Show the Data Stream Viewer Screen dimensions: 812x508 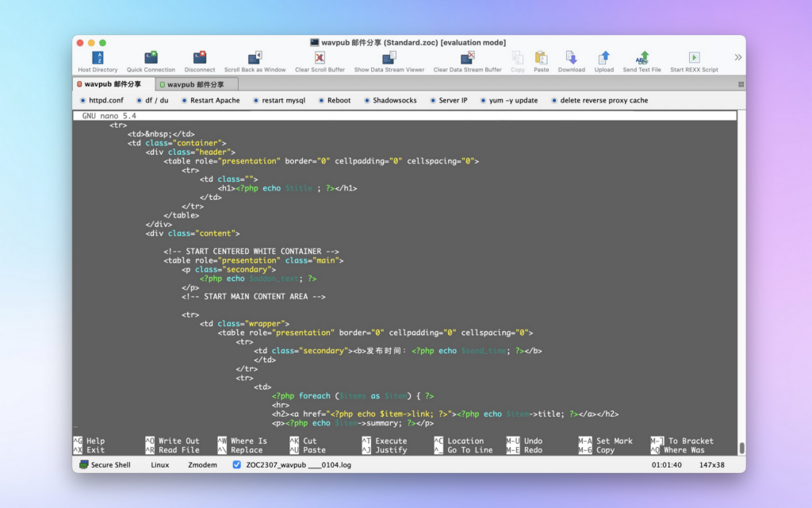pyautogui.click(x=389, y=58)
